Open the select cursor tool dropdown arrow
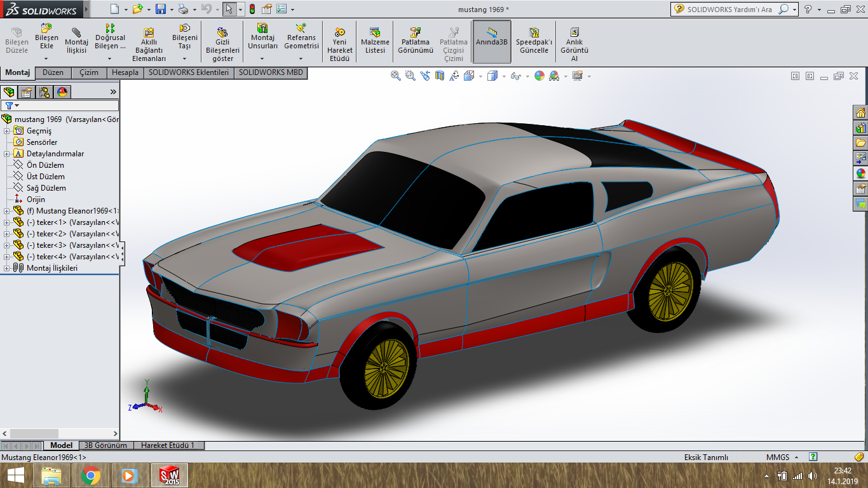 [x=240, y=10]
